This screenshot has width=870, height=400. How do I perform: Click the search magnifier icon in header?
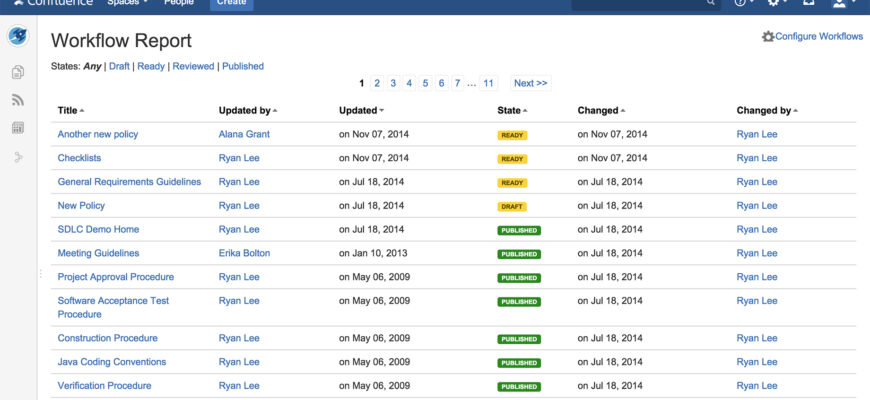pos(711,3)
